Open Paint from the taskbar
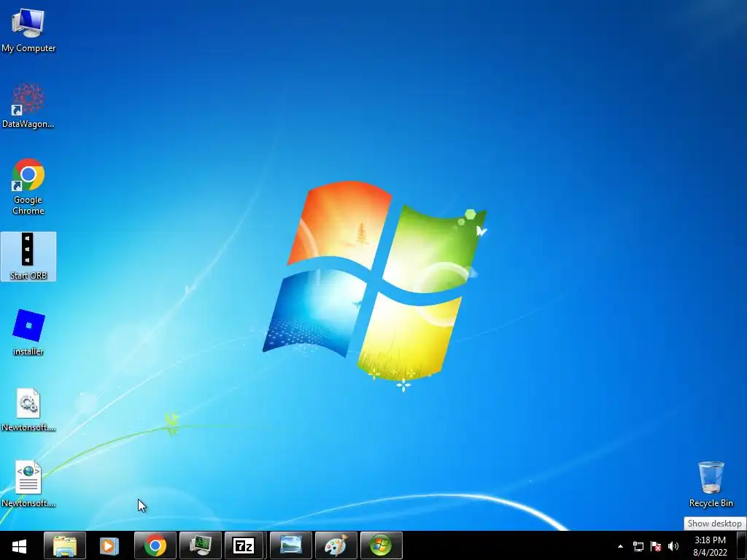Image resolution: width=747 pixels, height=560 pixels. coord(336,545)
